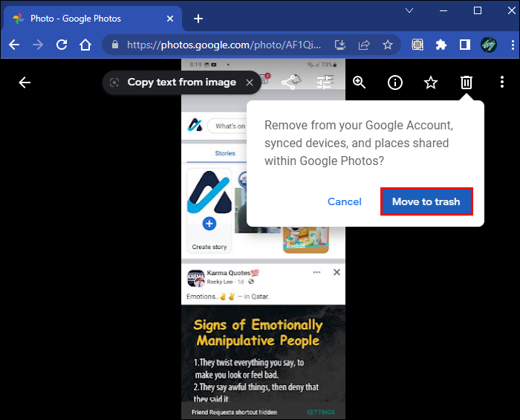The image size is (520, 420).
Task: Dismiss the Copy text from image chip
Action: (250, 83)
